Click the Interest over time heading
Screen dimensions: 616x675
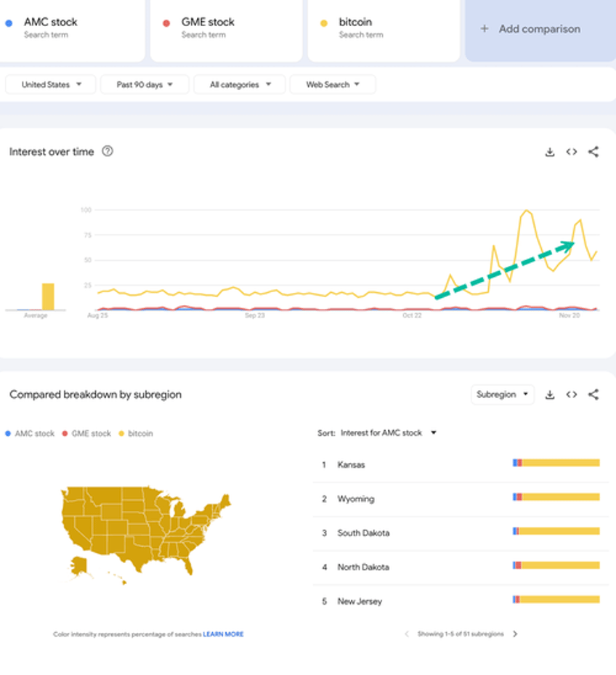pos(52,152)
